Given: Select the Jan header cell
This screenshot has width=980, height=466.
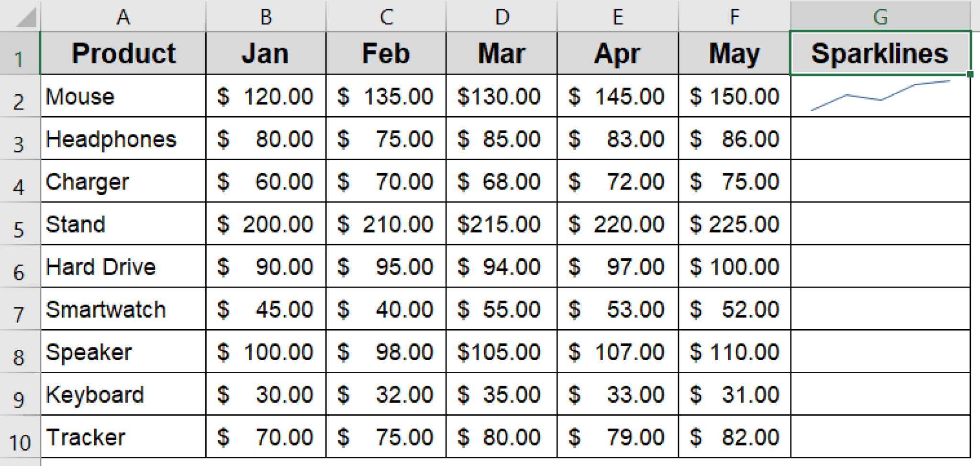Looking at the screenshot, I should pos(266,53).
